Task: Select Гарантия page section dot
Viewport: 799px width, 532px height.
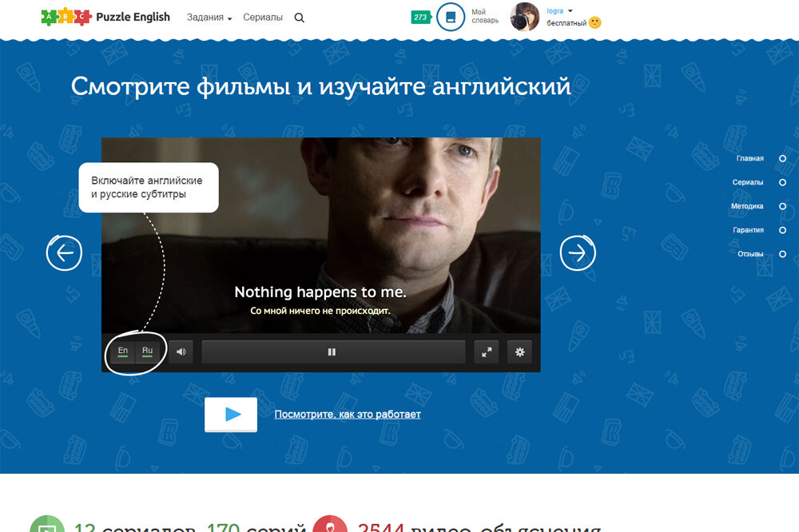Action: (x=783, y=230)
